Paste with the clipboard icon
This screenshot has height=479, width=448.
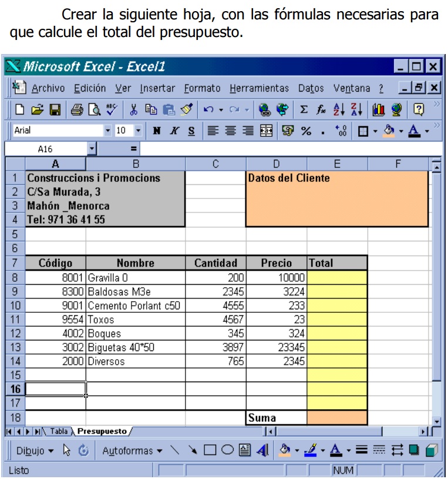pos(169,110)
